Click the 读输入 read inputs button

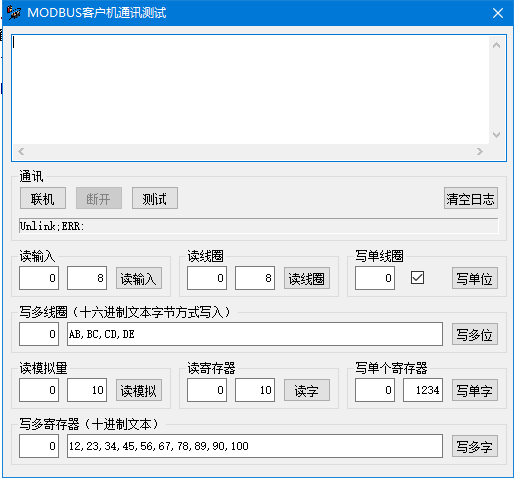pos(139,278)
